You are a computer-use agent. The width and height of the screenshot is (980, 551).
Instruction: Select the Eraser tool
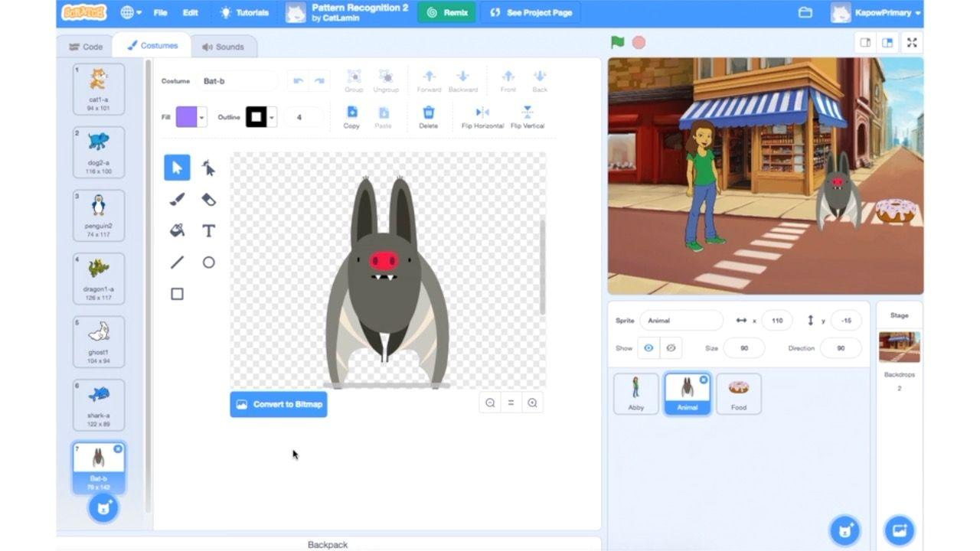[208, 200]
